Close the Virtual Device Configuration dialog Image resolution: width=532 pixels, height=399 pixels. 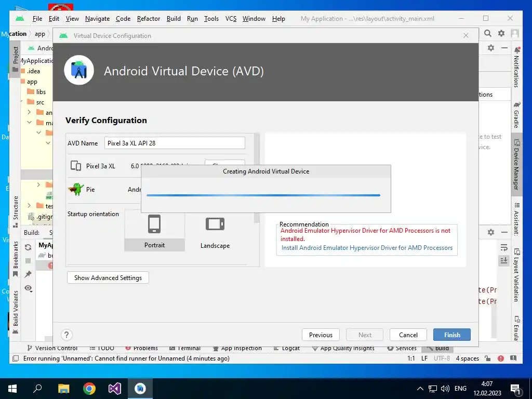(466, 36)
